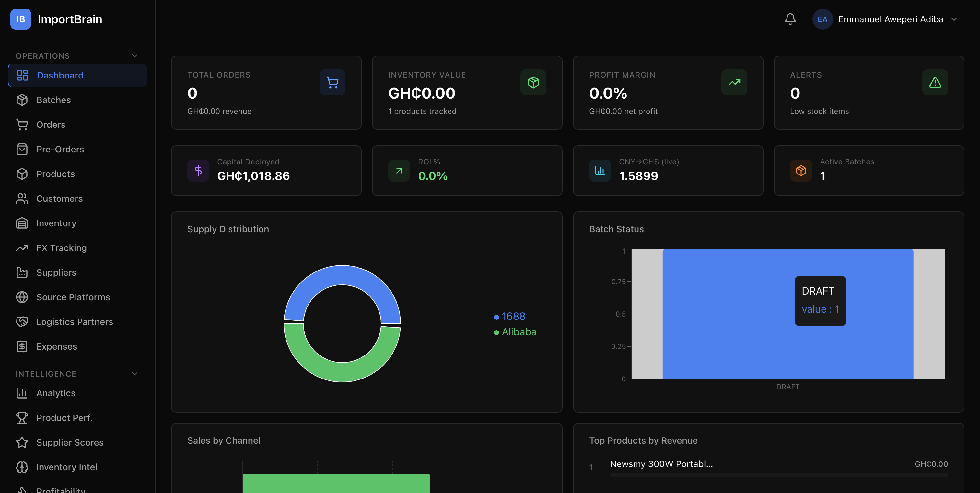This screenshot has height=493, width=980.
Task: Open the user account dropdown arrow
Action: click(x=954, y=19)
